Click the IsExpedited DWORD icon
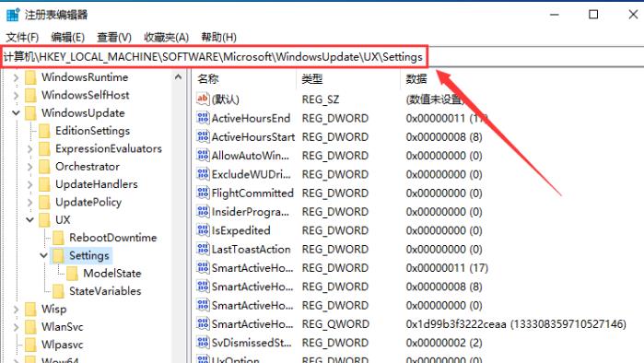 203,230
